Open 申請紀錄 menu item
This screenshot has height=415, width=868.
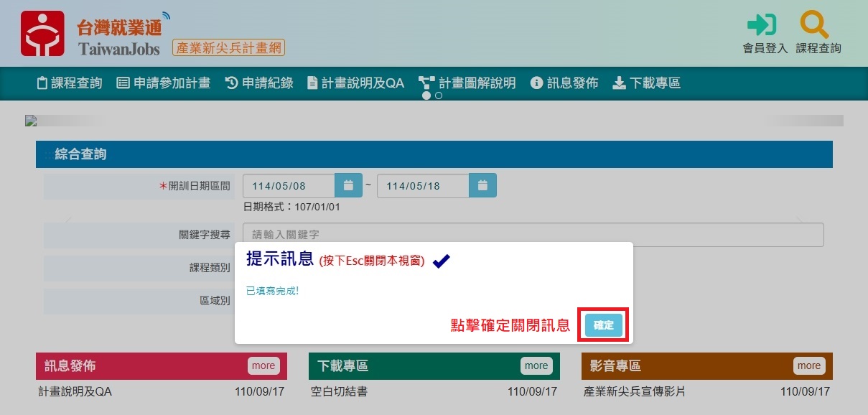259,83
